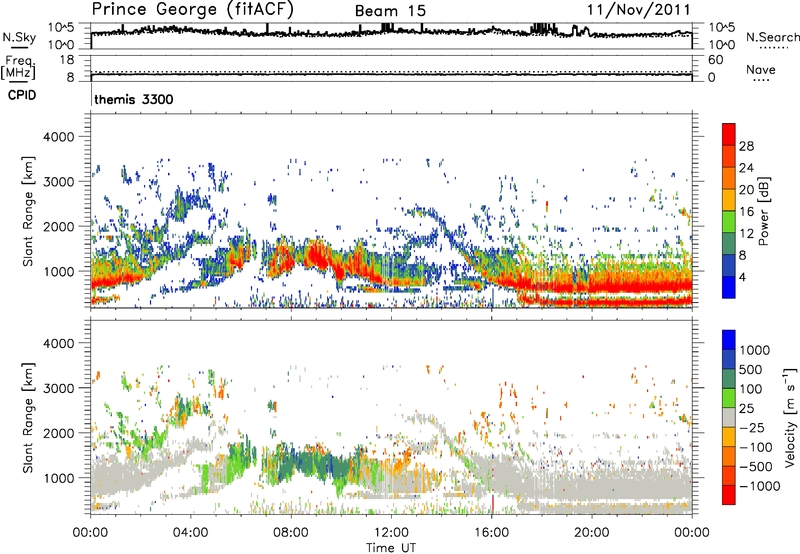Select the 'themis 3300' CPID text
Screen dimensions: 800x554
point(134,99)
